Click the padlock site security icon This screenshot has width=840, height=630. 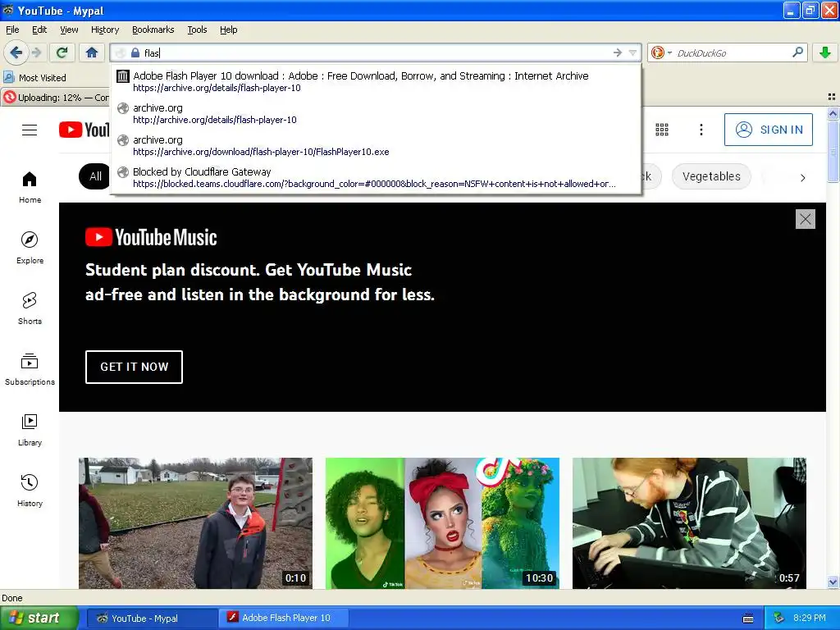click(135, 52)
